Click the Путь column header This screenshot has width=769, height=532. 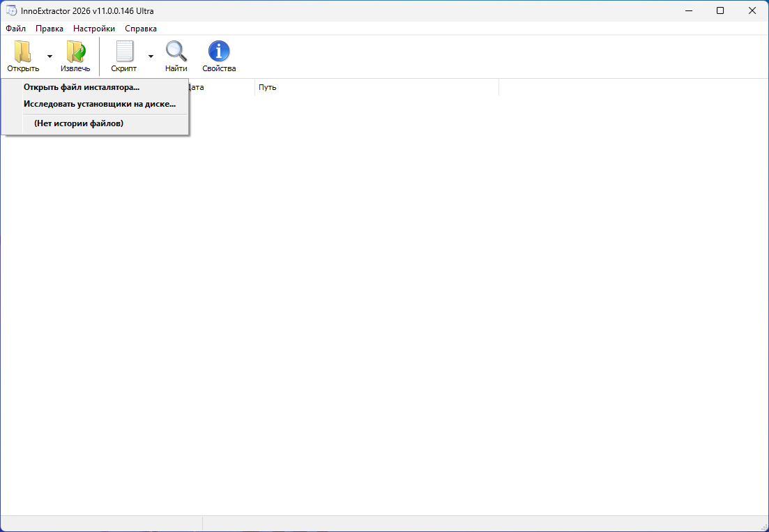pyautogui.click(x=376, y=87)
